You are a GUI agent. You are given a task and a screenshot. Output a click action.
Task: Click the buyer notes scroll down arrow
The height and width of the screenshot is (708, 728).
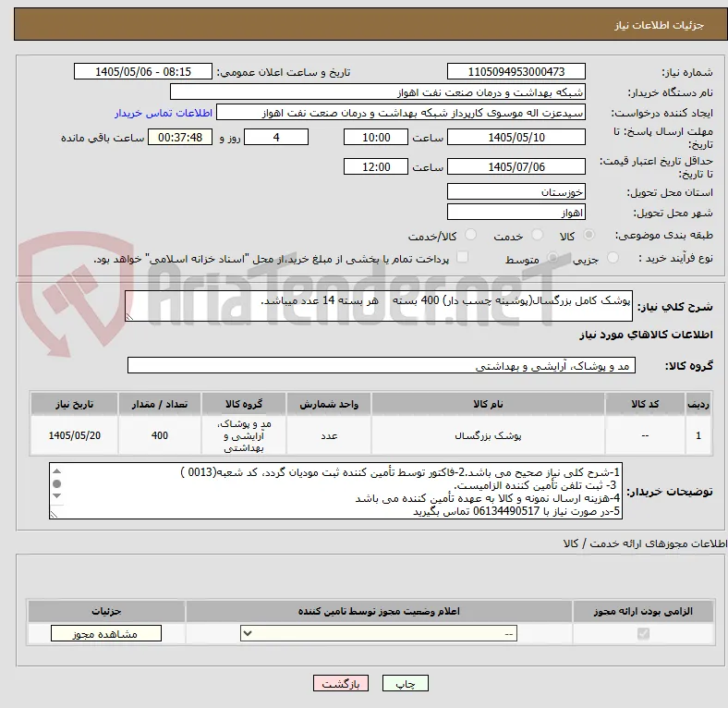(56, 495)
